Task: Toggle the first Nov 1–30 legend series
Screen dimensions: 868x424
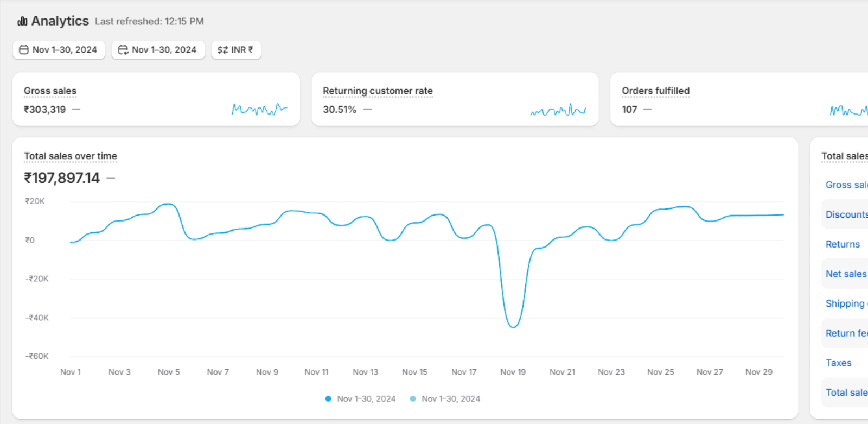Action: pyautogui.click(x=361, y=398)
